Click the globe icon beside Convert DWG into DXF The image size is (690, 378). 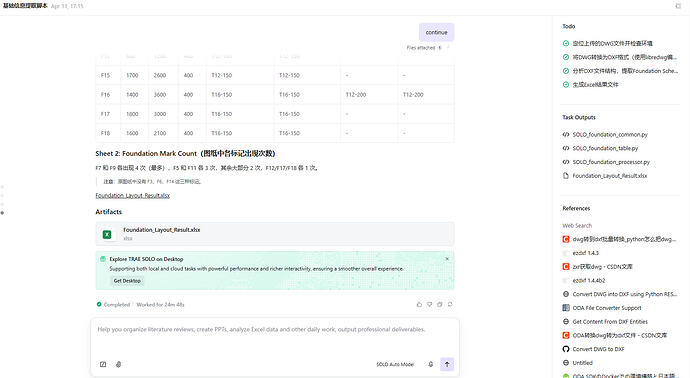pos(566,294)
